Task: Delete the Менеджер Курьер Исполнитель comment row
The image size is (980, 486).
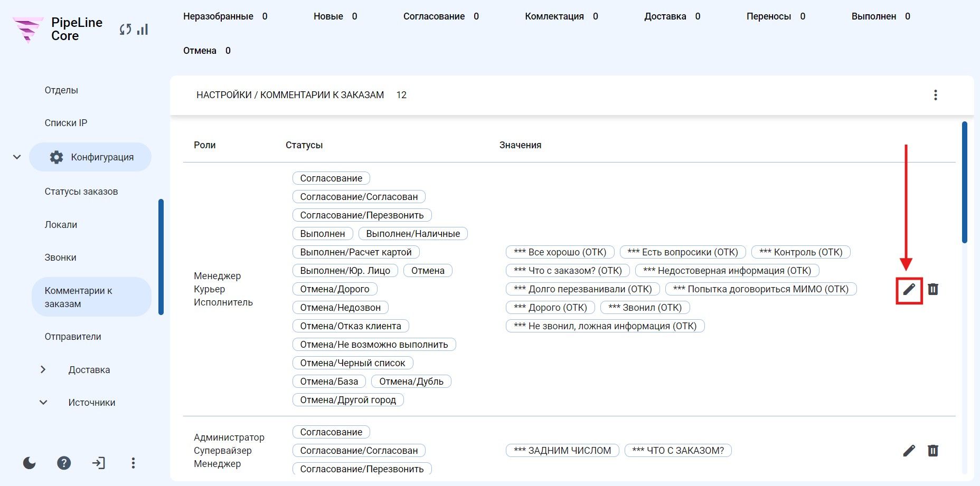Action: [933, 289]
